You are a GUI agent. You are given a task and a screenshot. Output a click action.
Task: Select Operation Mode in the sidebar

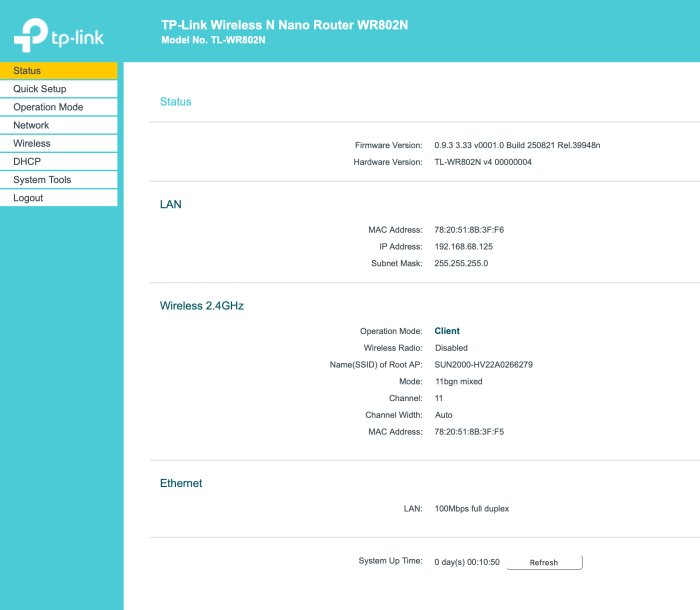(58, 107)
